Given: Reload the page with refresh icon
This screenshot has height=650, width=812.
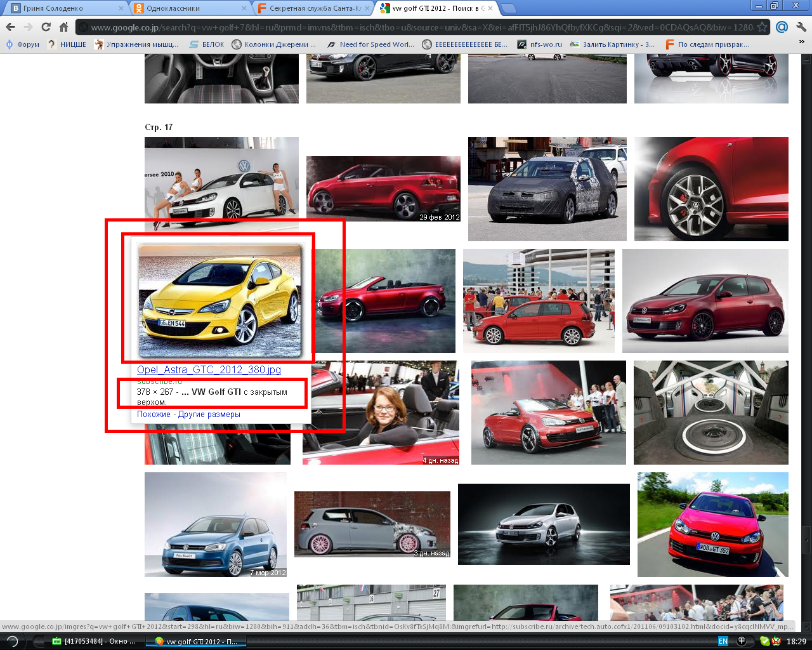Looking at the screenshot, I should (46, 27).
